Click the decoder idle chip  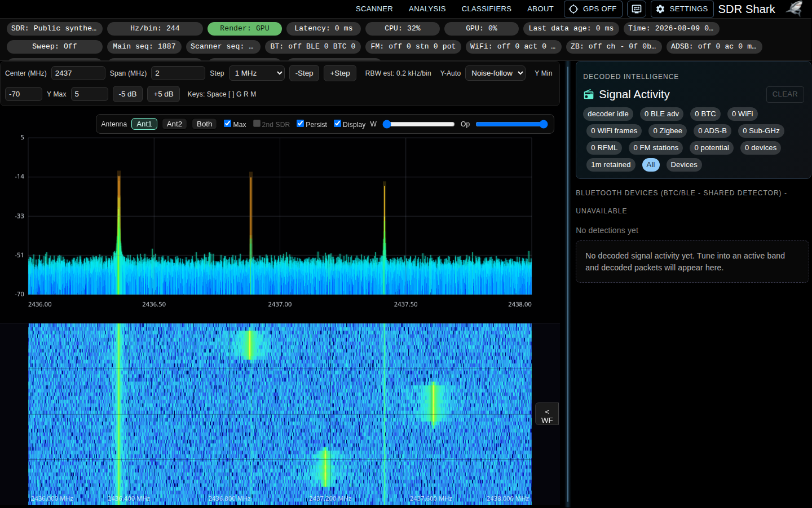(608, 114)
